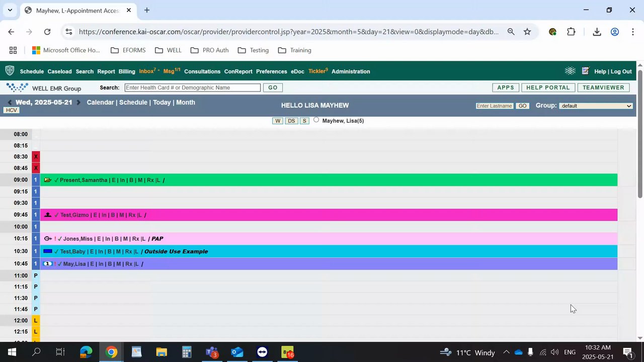This screenshot has height=362, width=644.
Task: Click GO next to the demographic search
Action: [x=273, y=87]
